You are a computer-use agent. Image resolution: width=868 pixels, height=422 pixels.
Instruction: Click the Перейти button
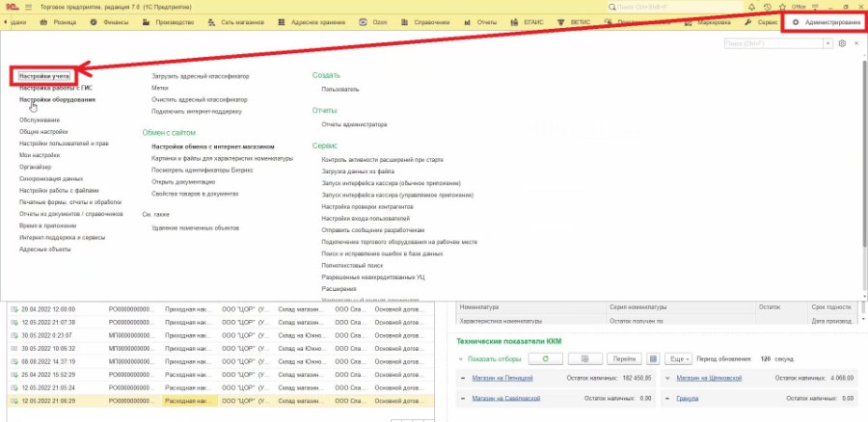[624, 359]
